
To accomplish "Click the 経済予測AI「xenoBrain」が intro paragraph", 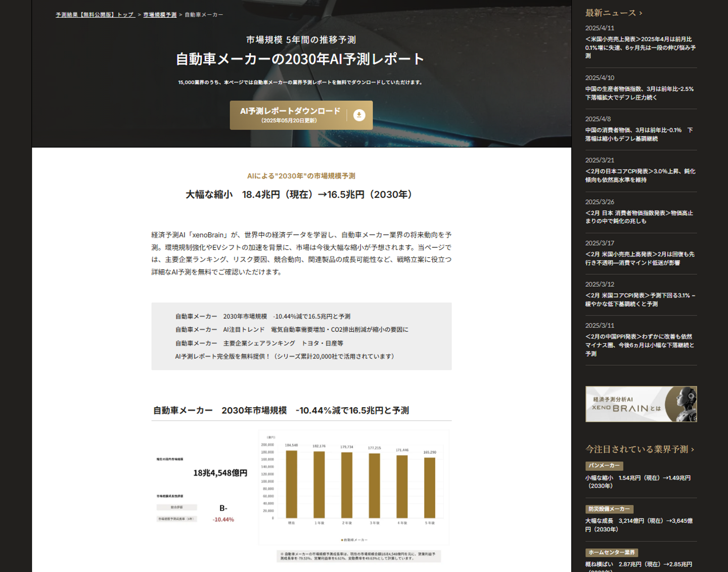I will coord(301,253).
